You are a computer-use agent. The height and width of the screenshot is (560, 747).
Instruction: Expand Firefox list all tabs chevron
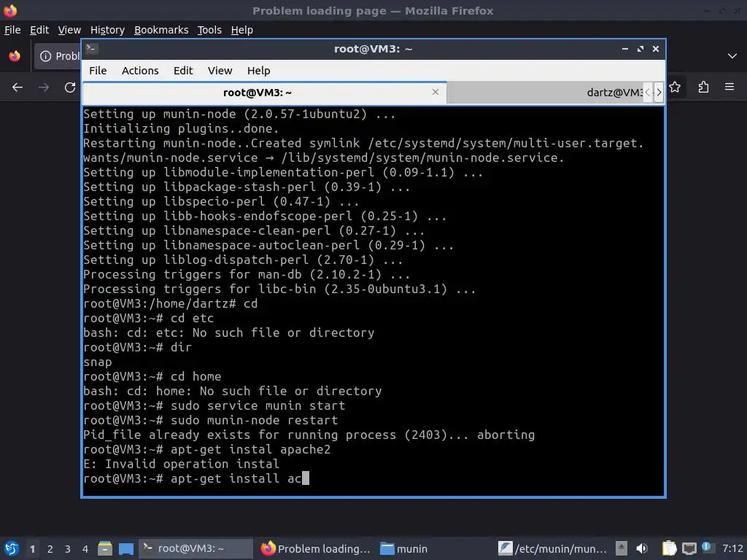pos(732,56)
